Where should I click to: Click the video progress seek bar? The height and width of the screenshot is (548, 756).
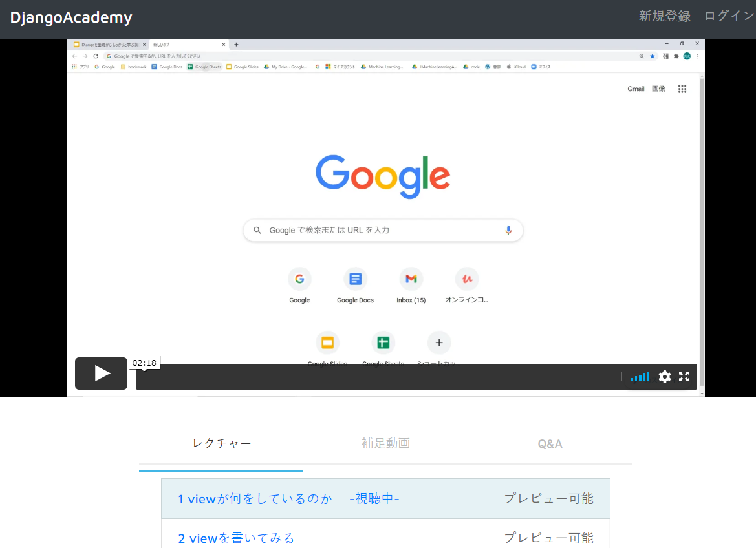point(382,377)
